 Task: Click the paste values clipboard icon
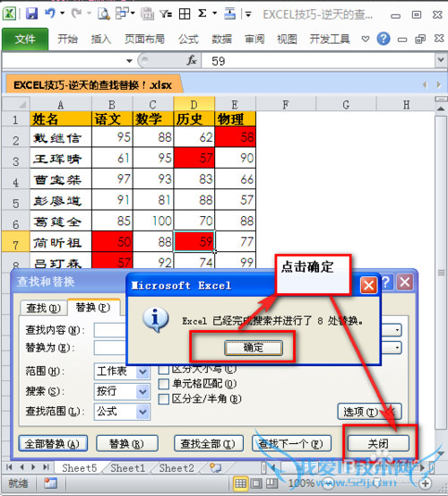click(x=147, y=13)
